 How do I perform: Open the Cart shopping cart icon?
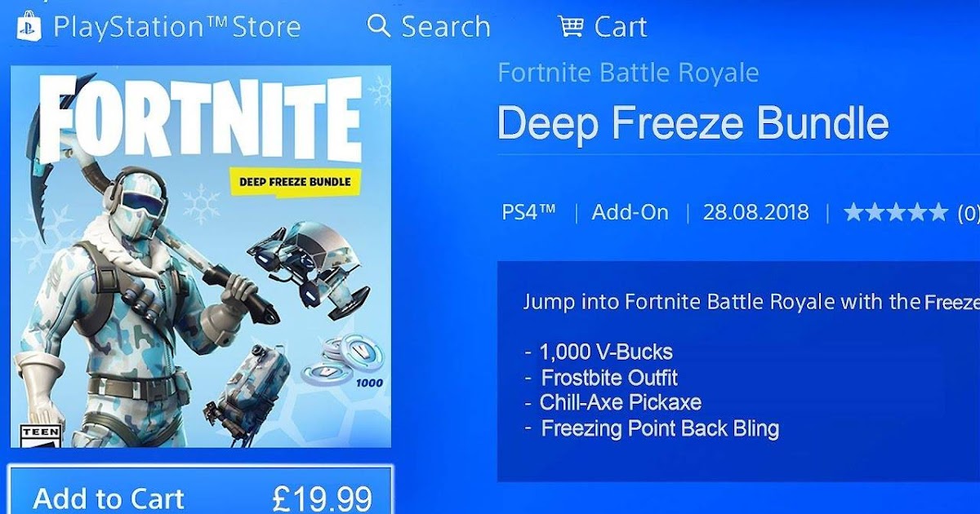pos(572,26)
